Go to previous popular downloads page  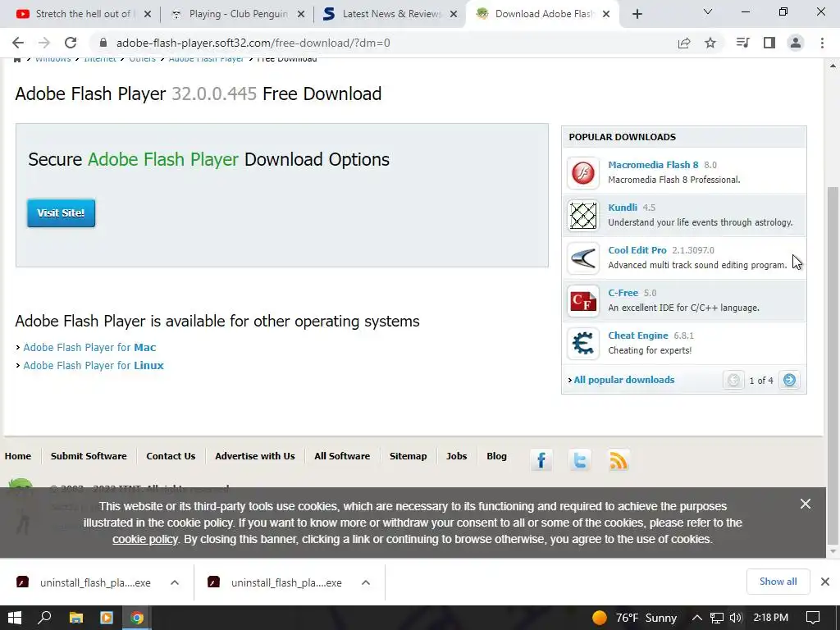coord(733,380)
